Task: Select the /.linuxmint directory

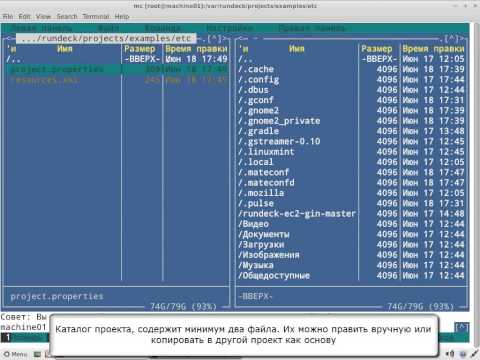Action: click(352, 152)
